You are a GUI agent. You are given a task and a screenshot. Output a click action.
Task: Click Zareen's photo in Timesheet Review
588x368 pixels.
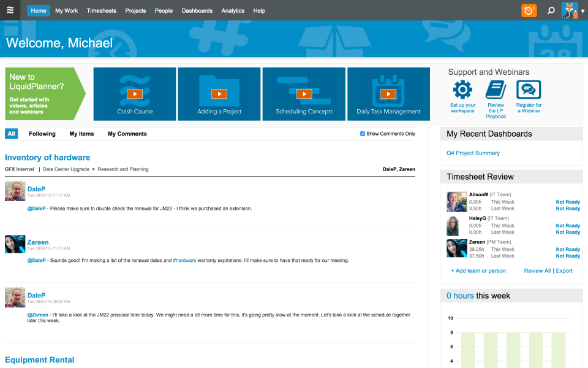(x=456, y=248)
